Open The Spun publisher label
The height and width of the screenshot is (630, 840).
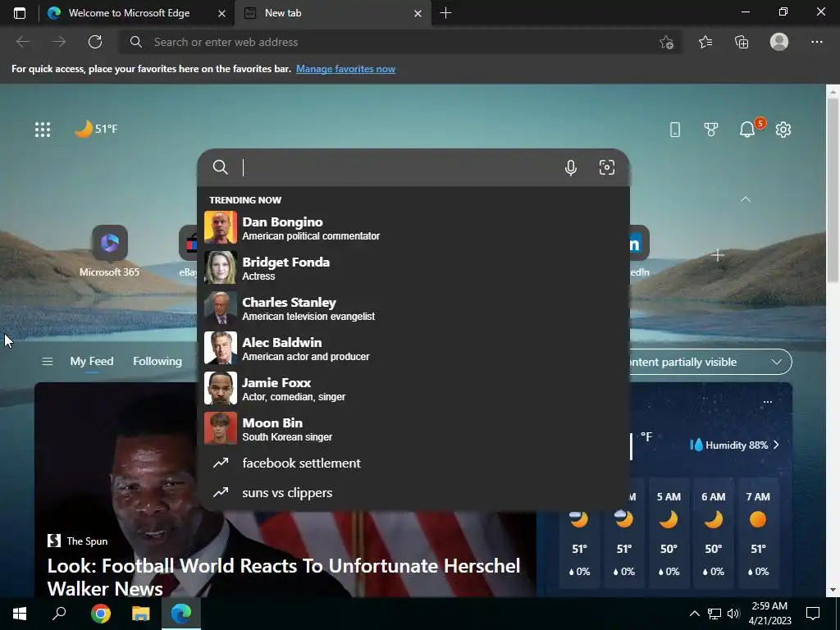pos(78,541)
